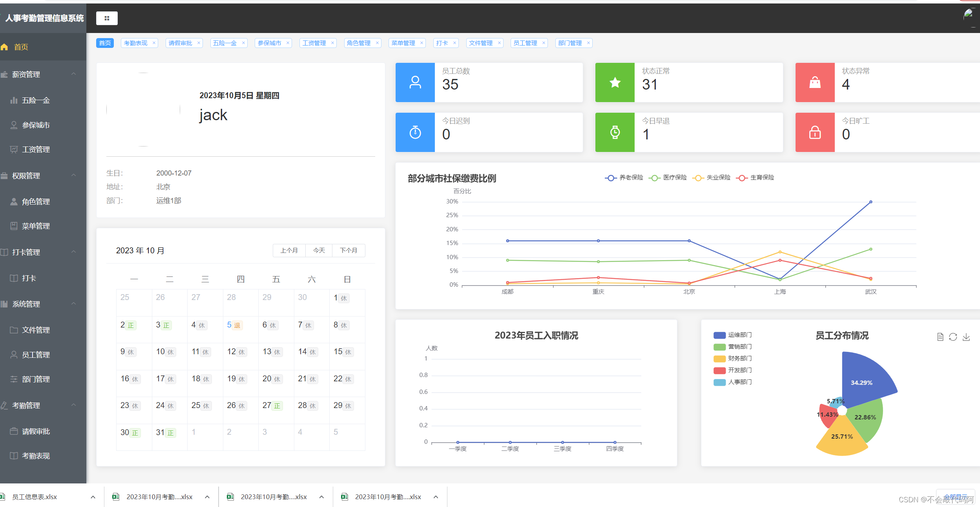Click the 首页 home icon in sidebar
Screen dimensions: 980x507
click(x=4, y=47)
